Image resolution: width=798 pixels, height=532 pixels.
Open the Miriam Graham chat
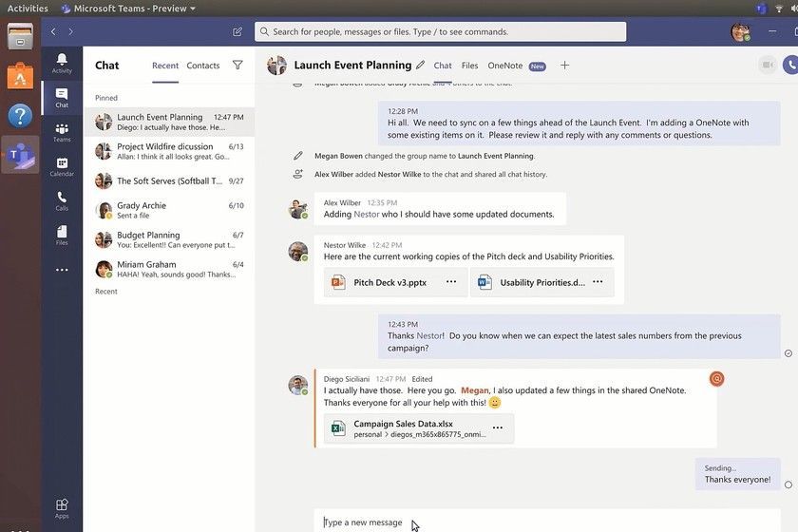[169, 269]
